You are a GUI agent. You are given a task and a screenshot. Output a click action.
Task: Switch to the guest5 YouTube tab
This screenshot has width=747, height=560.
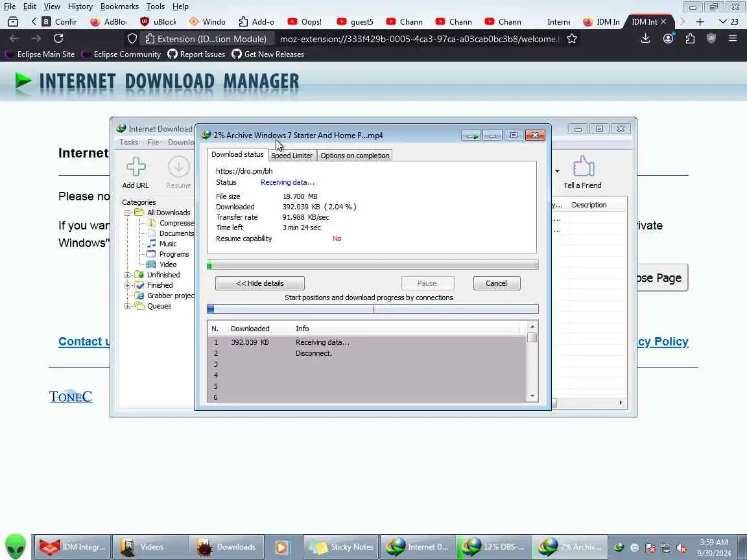coord(355,22)
